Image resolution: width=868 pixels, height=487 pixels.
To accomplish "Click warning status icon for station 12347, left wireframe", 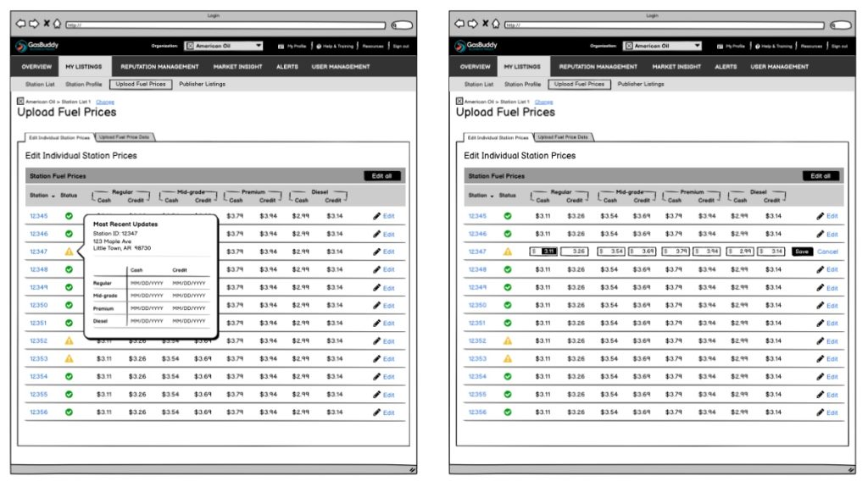I will coord(70,252).
